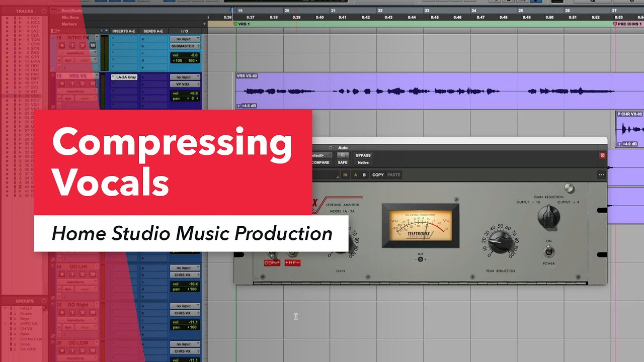Mute the OO Left track
Screen dimensions: 644x362
tap(93, 275)
